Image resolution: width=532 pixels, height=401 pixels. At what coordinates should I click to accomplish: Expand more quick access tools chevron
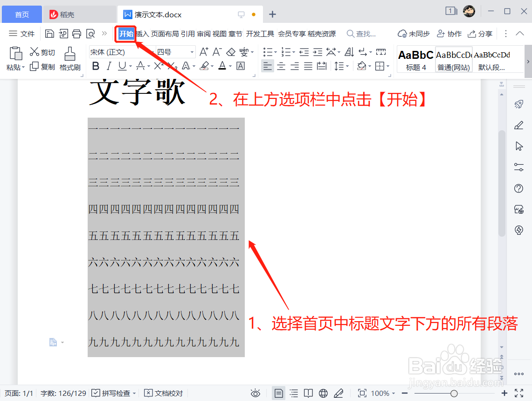(x=104, y=33)
